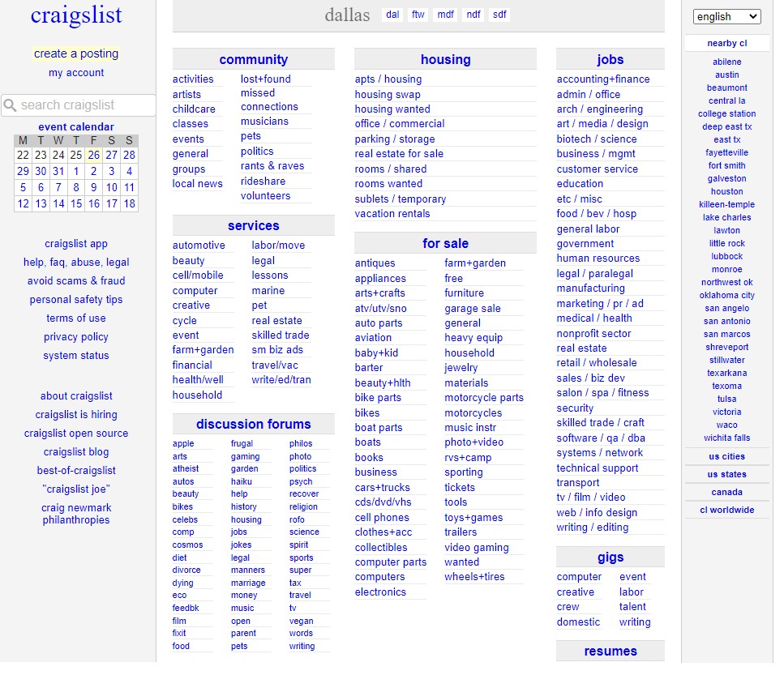This screenshot has height=675, width=784.
Task: Open avoid scams & fraud page
Action: pyautogui.click(x=76, y=281)
